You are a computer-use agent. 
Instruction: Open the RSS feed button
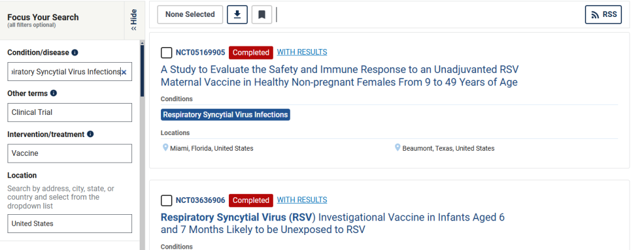click(603, 15)
